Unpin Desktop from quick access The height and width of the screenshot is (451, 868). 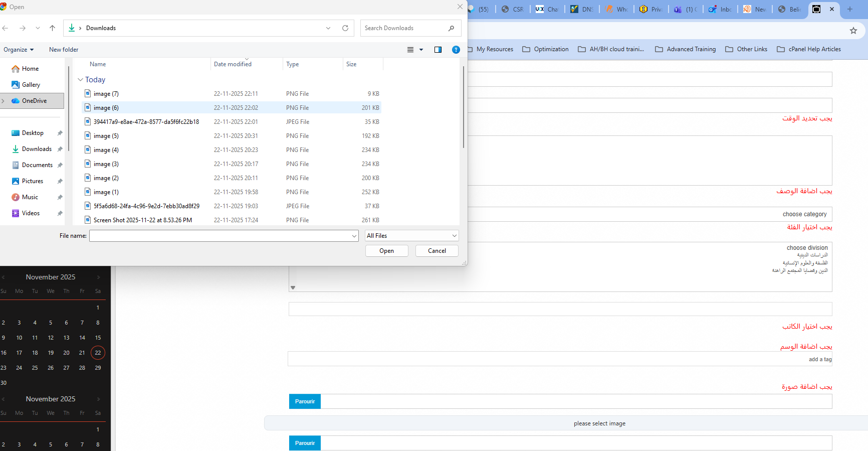[60, 133]
